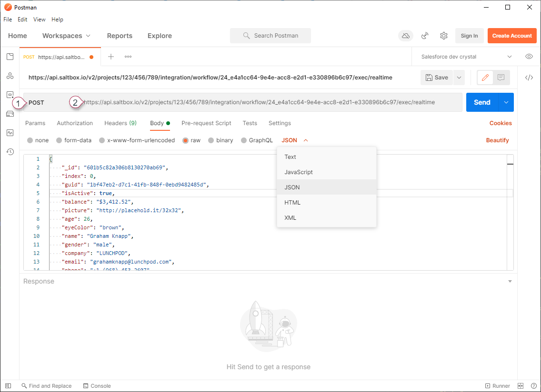Click the capture requests satellite icon
Screen dimensions: 541x392
(x=425, y=36)
